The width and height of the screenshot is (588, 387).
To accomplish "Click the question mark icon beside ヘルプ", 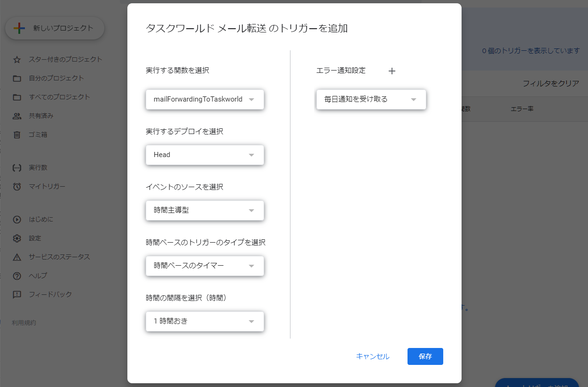I will point(17,276).
